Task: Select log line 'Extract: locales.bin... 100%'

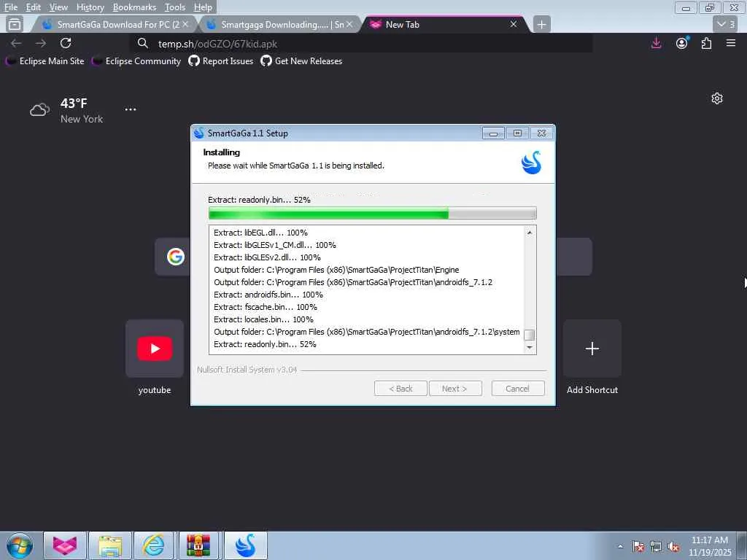Action: [263, 319]
